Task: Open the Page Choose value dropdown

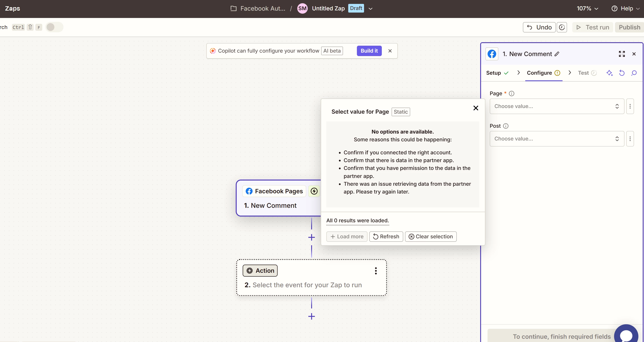Action: click(556, 106)
